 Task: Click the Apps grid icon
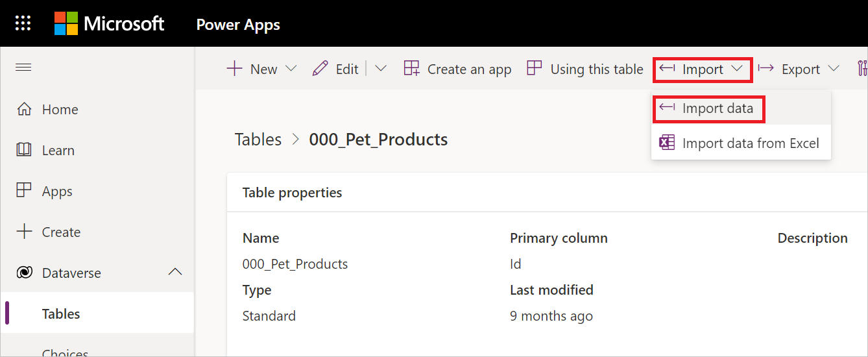[x=24, y=191]
